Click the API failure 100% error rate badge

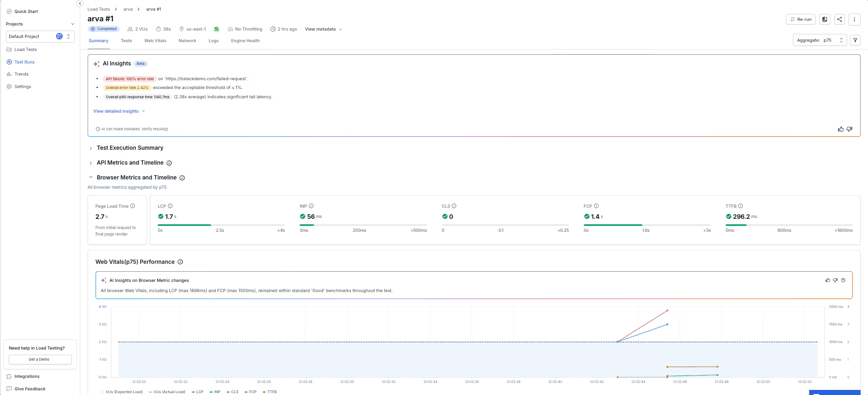[129, 79]
